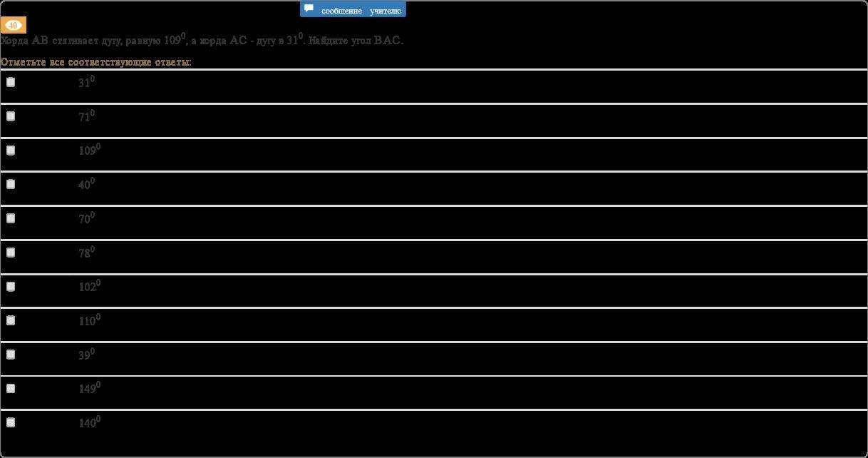The width and height of the screenshot is (868, 458).
Task: Click the orange question number 40 badge
Action: tap(13, 25)
